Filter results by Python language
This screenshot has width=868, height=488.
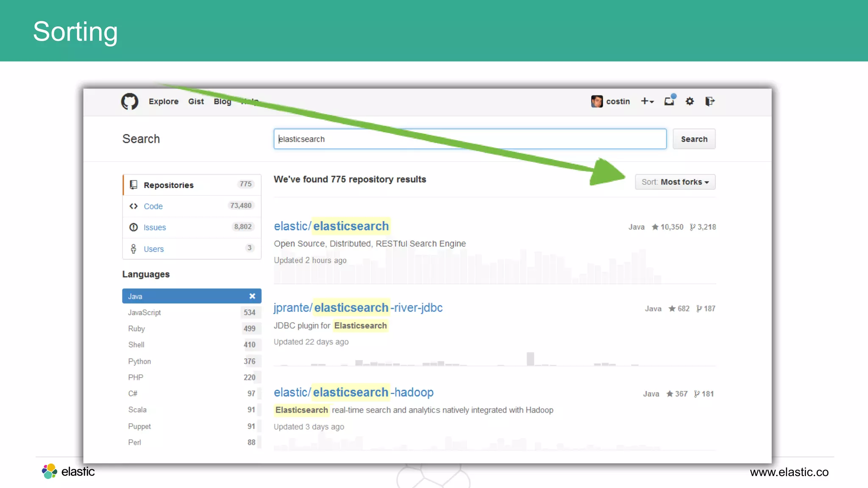pyautogui.click(x=192, y=361)
